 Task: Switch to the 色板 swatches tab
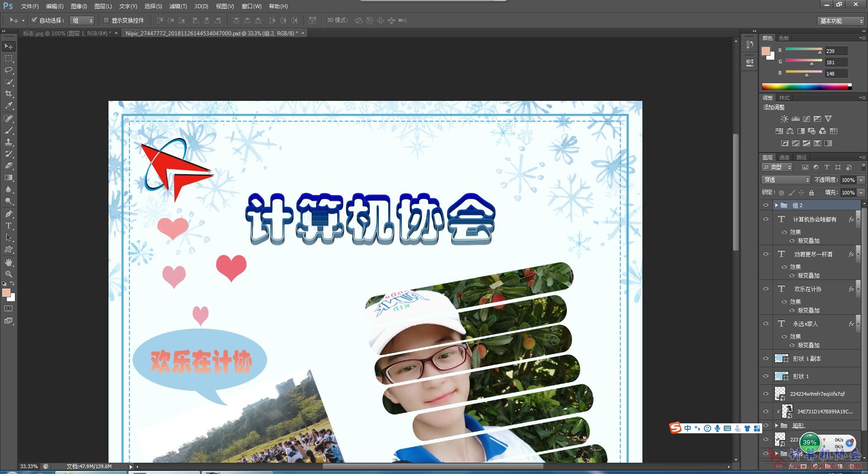point(784,38)
